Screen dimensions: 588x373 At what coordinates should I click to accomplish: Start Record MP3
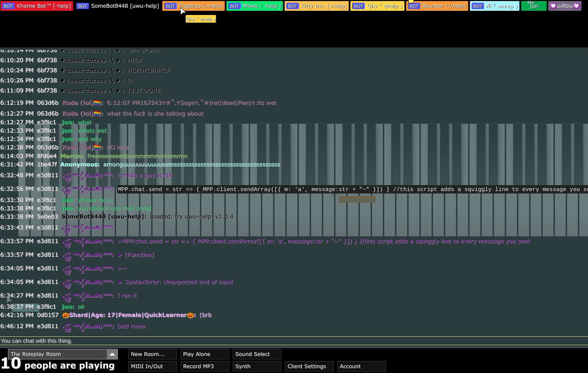click(x=204, y=366)
